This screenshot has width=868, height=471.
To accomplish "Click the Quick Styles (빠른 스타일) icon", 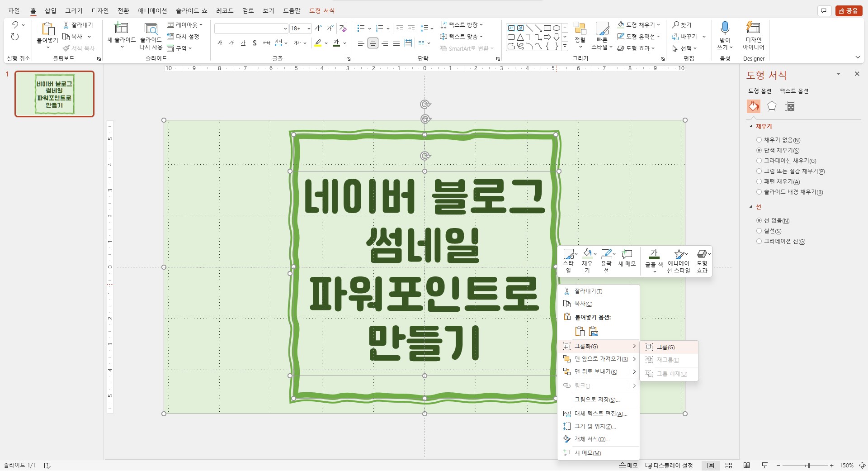I will [x=602, y=29].
